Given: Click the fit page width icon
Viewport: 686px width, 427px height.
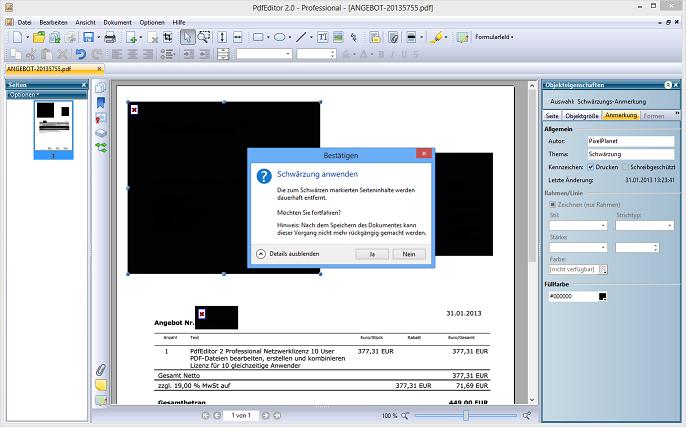Looking at the screenshot, I should pyautogui.click(x=238, y=38).
